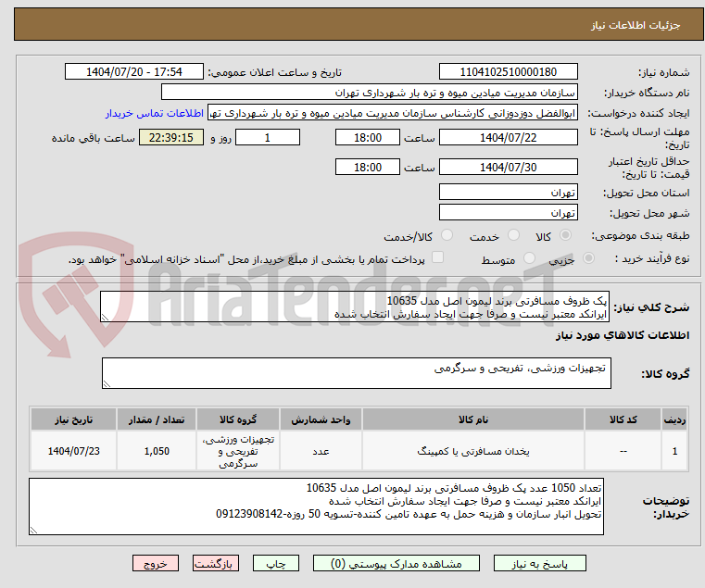
Task: Open اطلاعات تماس خریدار link
Action: coord(155,113)
